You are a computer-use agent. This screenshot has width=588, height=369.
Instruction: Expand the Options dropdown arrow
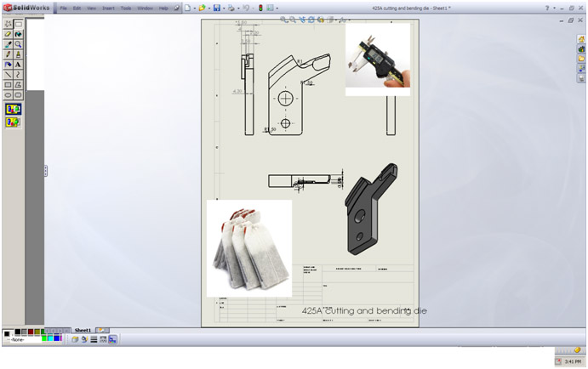coord(277,9)
